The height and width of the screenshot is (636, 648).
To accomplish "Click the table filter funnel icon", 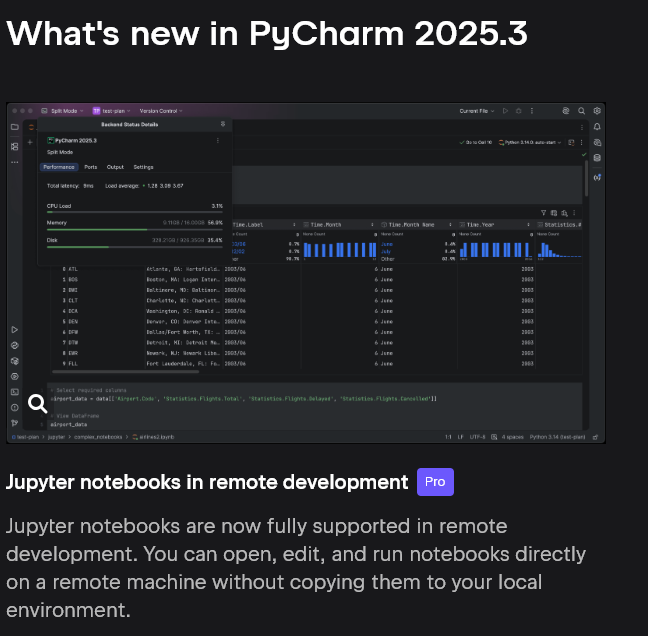I will [543, 213].
